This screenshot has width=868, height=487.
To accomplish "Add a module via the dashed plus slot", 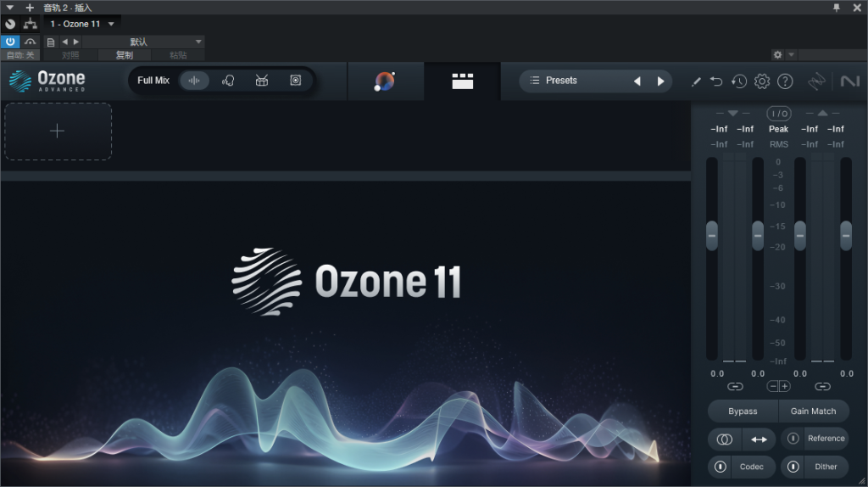I will click(58, 132).
